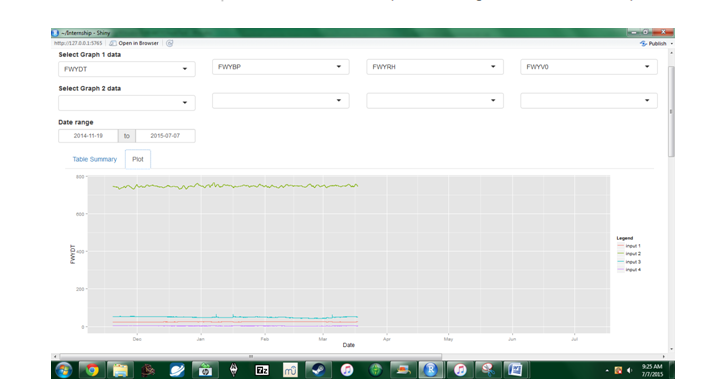
Task: Click the volume speaker icon in the tray
Action: (x=629, y=371)
